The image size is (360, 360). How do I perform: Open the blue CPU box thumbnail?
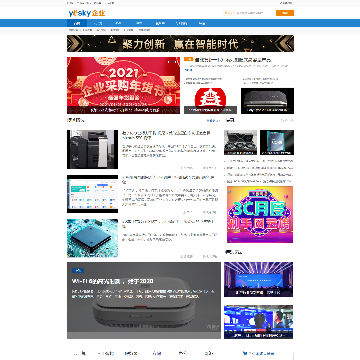pos(277,142)
